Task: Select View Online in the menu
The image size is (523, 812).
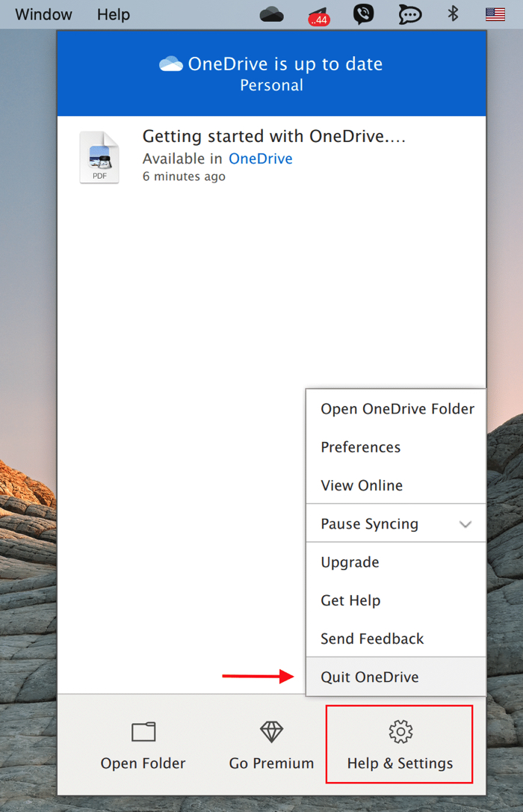Action: point(362,485)
